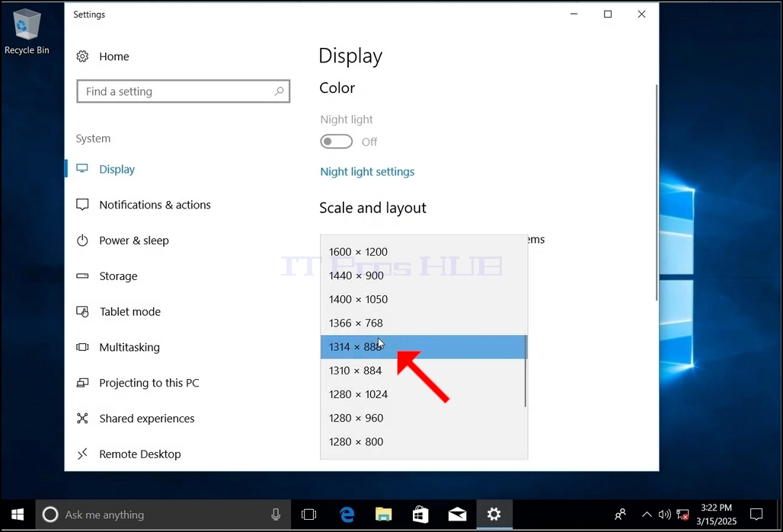Image resolution: width=783 pixels, height=532 pixels.
Task: Click the network status tray icon
Action: point(682,514)
